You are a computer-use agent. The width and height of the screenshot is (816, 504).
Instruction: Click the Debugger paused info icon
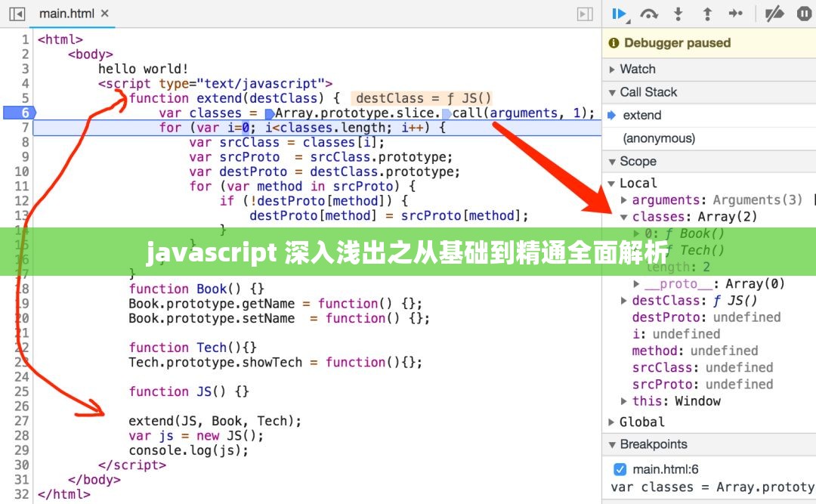(x=612, y=42)
